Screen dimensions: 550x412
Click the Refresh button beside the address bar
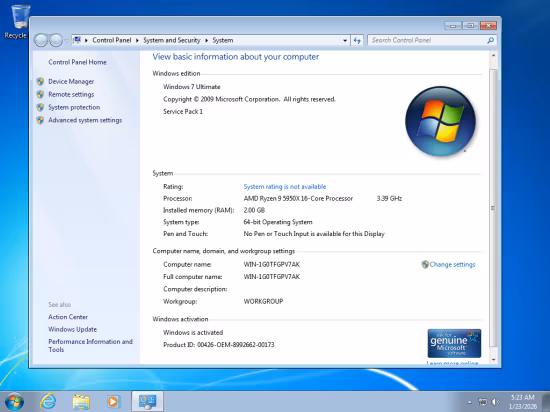(x=357, y=41)
